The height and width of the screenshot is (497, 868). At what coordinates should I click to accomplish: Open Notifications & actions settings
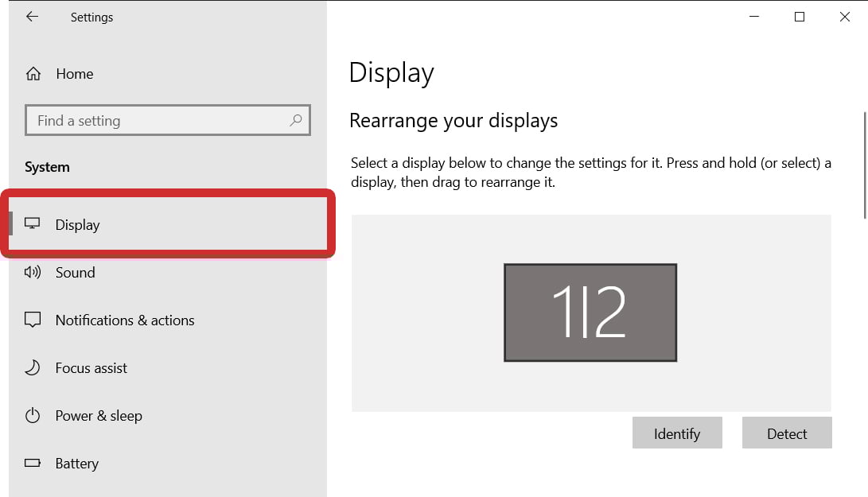[x=124, y=320]
